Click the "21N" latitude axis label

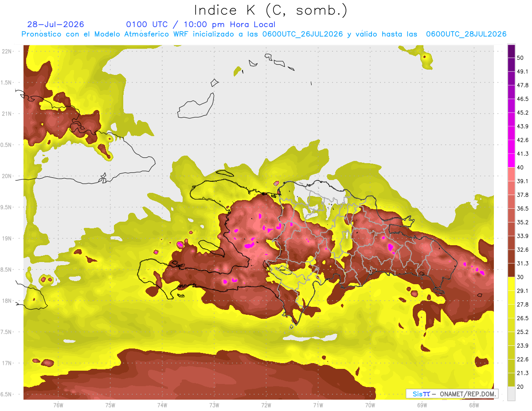point(7,114)
